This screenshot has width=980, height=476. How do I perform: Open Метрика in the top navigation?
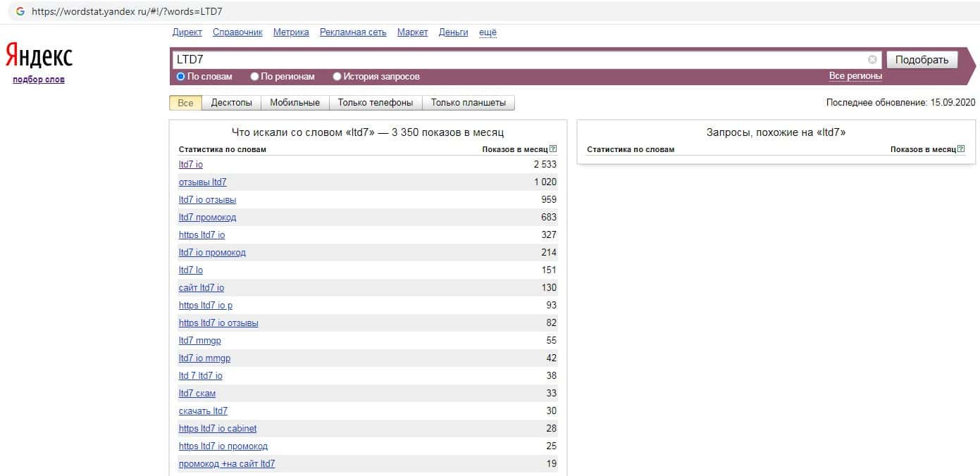[x=291, y=32]
